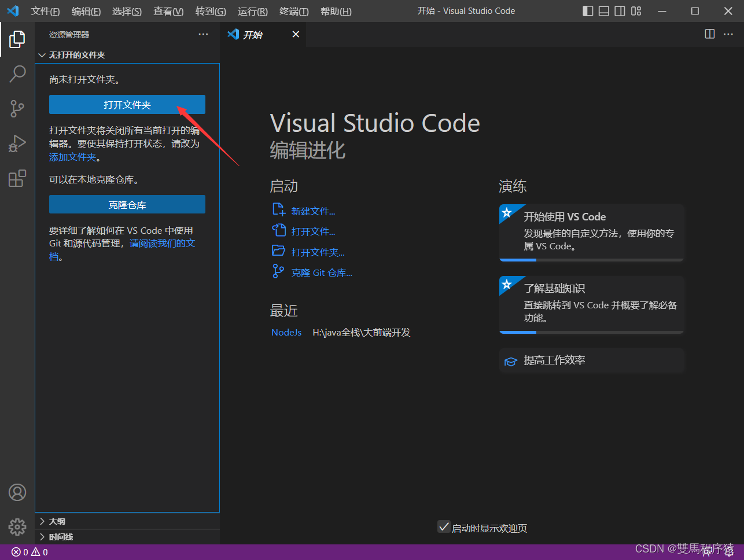The width and height of the screenshot is (744, 560).
Task: Click the 打开文件... link
Action: click(x=313, y=231)
